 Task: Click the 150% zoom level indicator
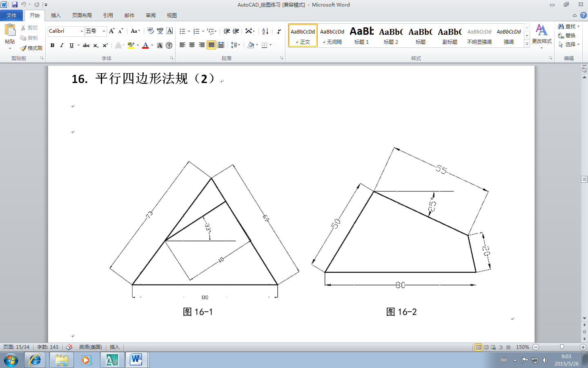click(522, 347)
